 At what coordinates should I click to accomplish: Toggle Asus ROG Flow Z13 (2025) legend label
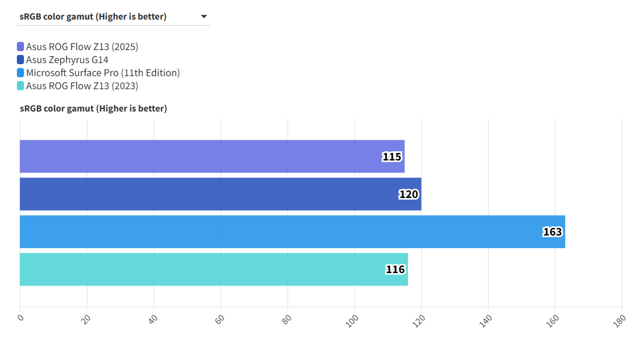pos(82,47)
